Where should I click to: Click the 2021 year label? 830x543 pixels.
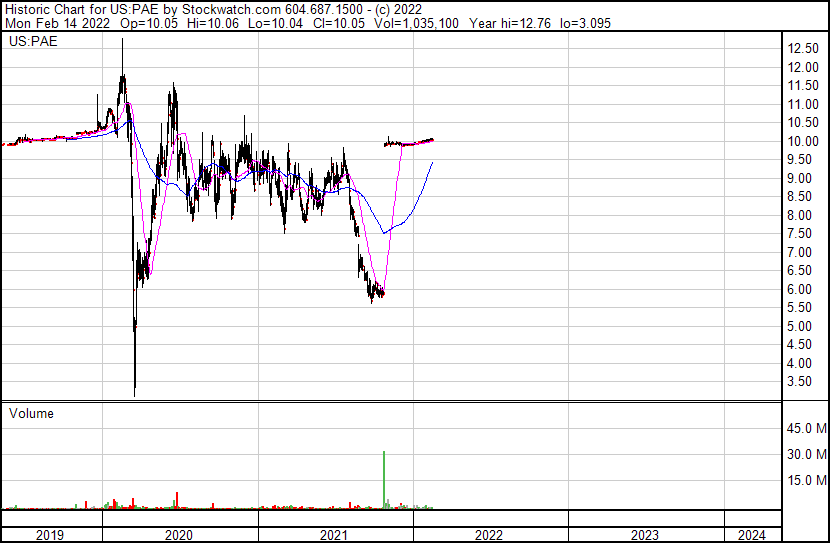click(334, 535)
